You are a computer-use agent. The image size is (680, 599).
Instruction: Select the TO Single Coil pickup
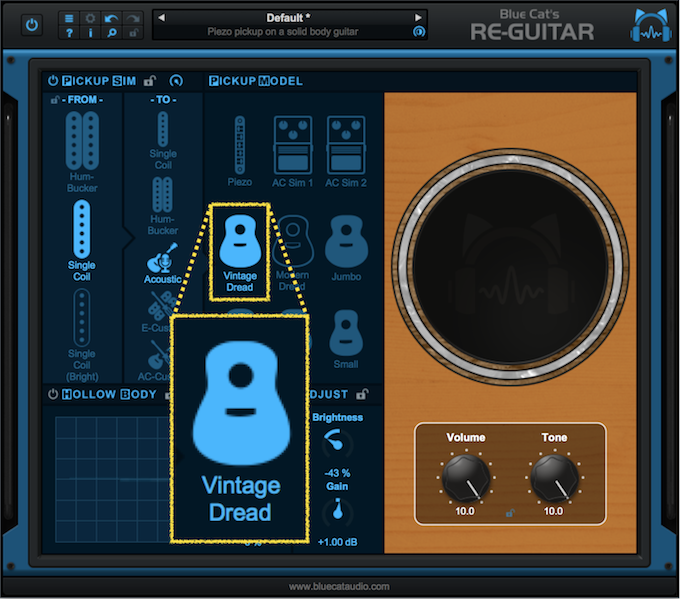163,141
